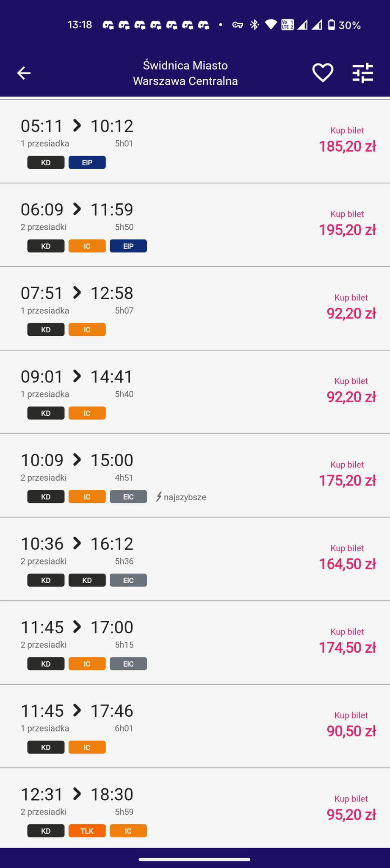The width and height of the screenshot is (390, 868).
Task: Expand the 10:36 to 16:12 connection arrow
Action: (x=77, y=543)
